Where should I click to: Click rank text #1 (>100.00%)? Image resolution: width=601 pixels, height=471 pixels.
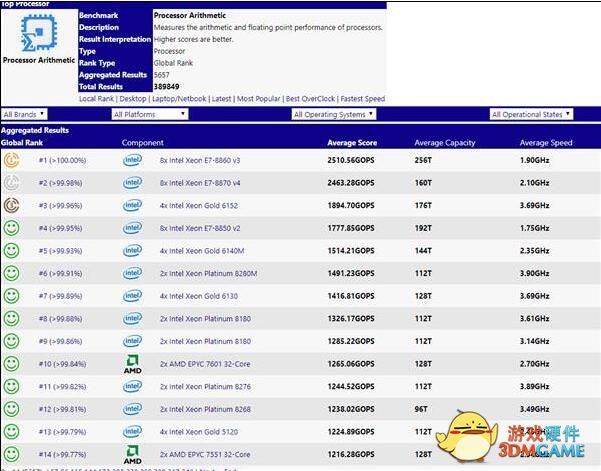62,160
